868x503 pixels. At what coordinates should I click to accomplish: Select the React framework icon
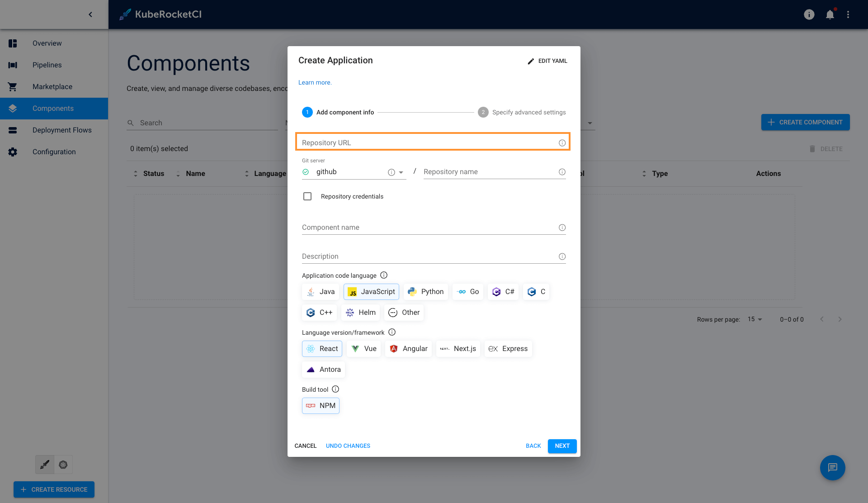pyautogui.click(x=311, y=348)
